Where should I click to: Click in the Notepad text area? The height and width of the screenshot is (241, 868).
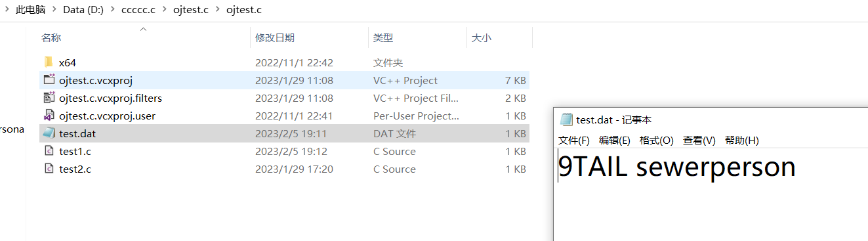(x=711, y=195)
